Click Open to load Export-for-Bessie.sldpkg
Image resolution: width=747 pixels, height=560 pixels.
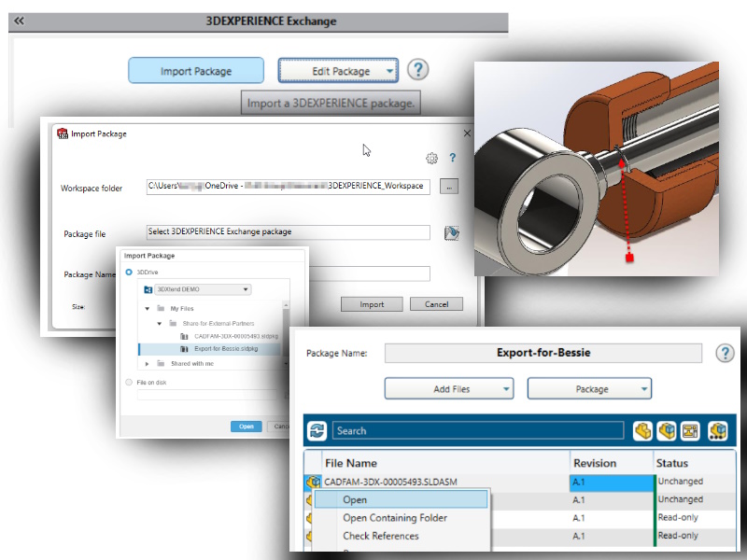point(247,427)
